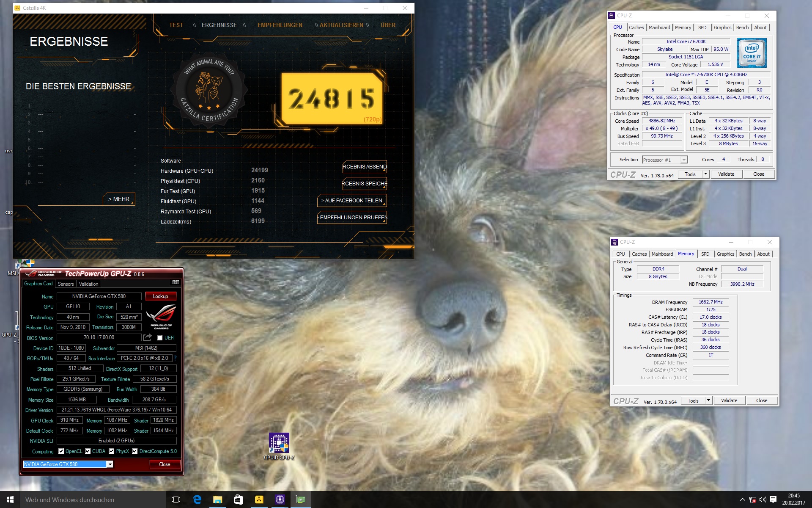Screen dimensions: 812x508
Task: Click the Core Speed value 4886.82 MHz
Action: [x=662, y=121]
